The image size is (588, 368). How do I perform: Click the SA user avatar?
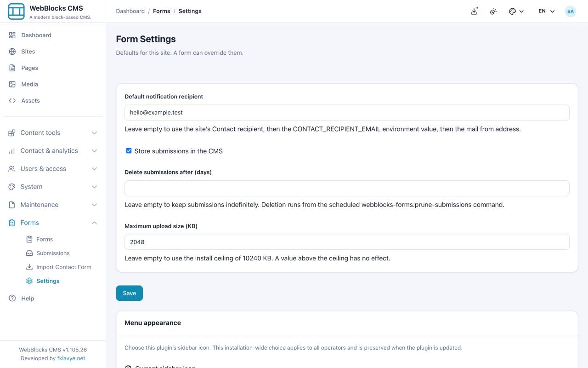tap(571, 11)
